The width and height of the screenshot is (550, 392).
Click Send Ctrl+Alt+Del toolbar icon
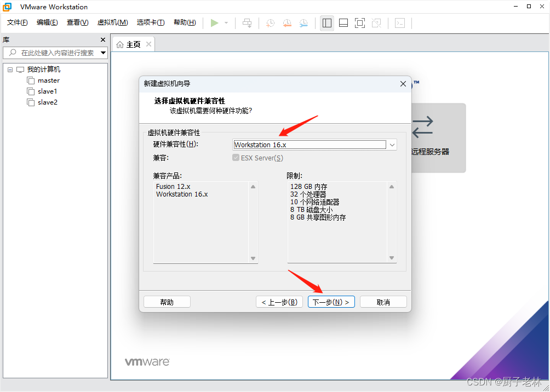(247, 23)
